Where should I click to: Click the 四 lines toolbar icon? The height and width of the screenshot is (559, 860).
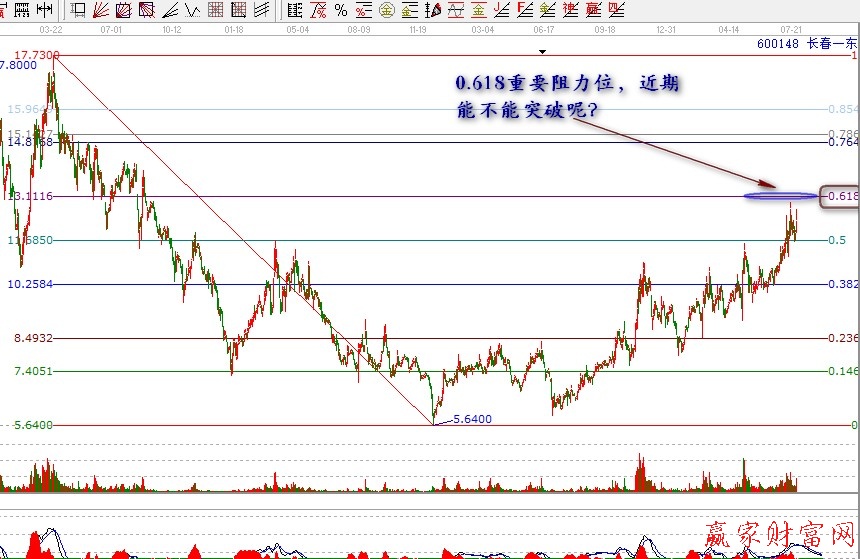coord(615,10)
